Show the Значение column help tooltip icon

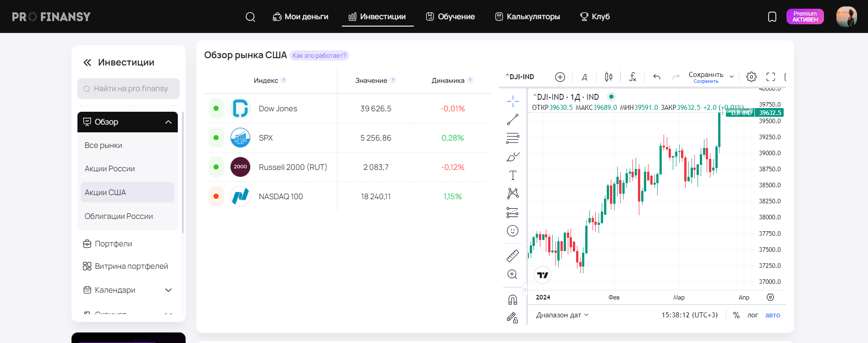393,80
